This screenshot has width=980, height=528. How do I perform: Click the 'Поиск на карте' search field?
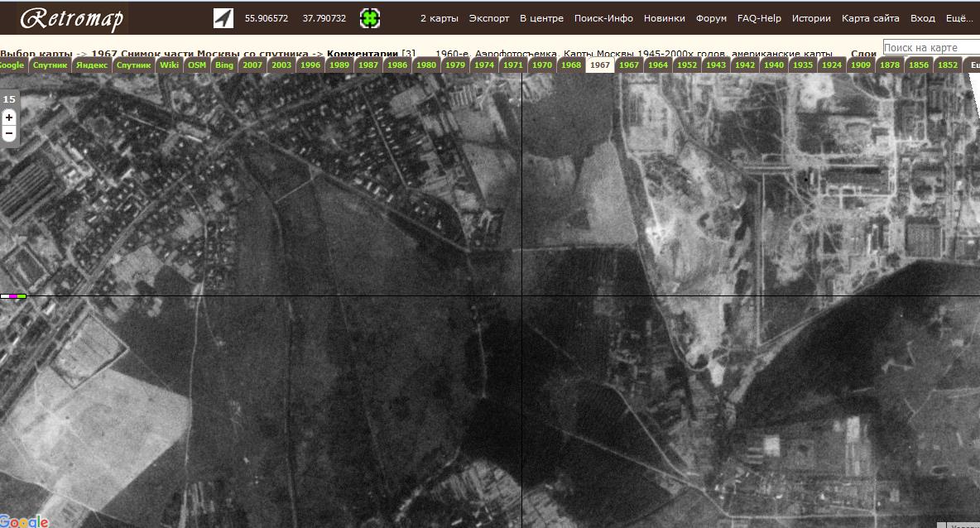pos(930,48)
